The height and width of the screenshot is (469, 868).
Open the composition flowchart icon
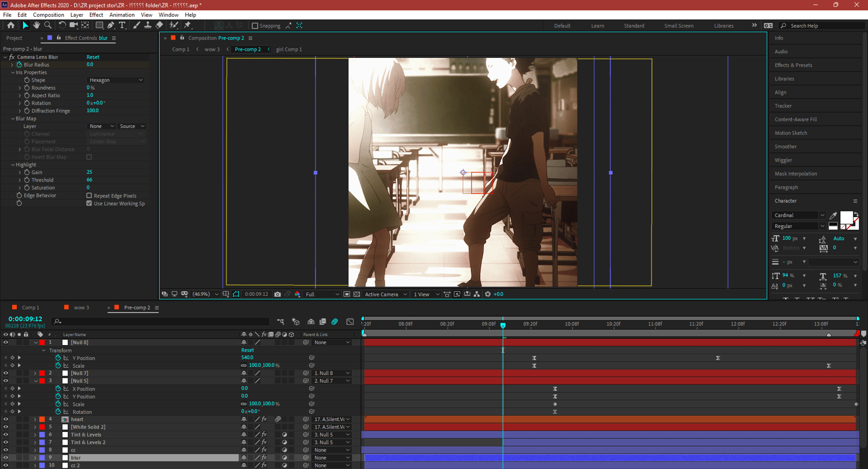(x=476, y=294)
